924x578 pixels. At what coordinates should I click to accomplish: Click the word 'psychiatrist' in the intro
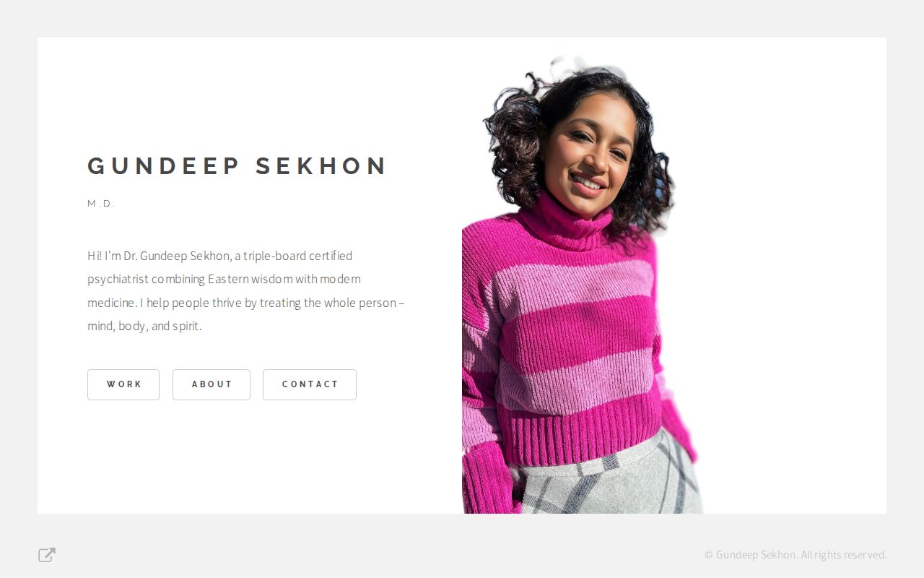pos(118,279)
